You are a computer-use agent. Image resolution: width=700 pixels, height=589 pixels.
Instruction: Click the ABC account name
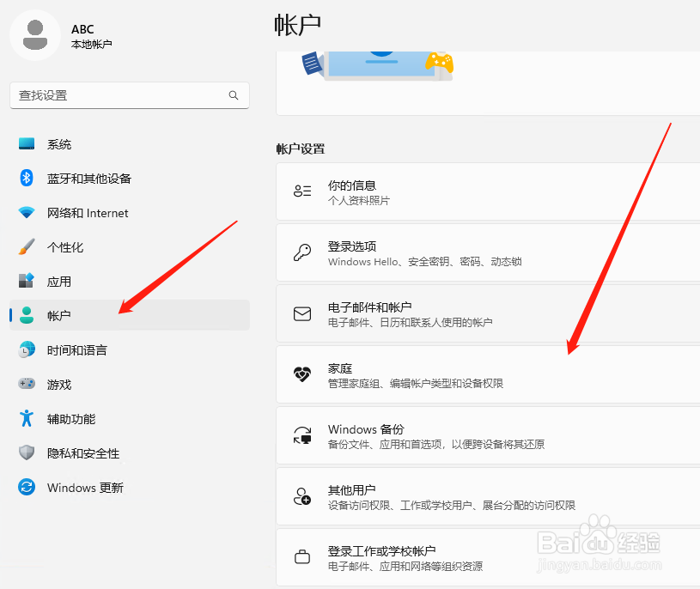click(82, 29)
